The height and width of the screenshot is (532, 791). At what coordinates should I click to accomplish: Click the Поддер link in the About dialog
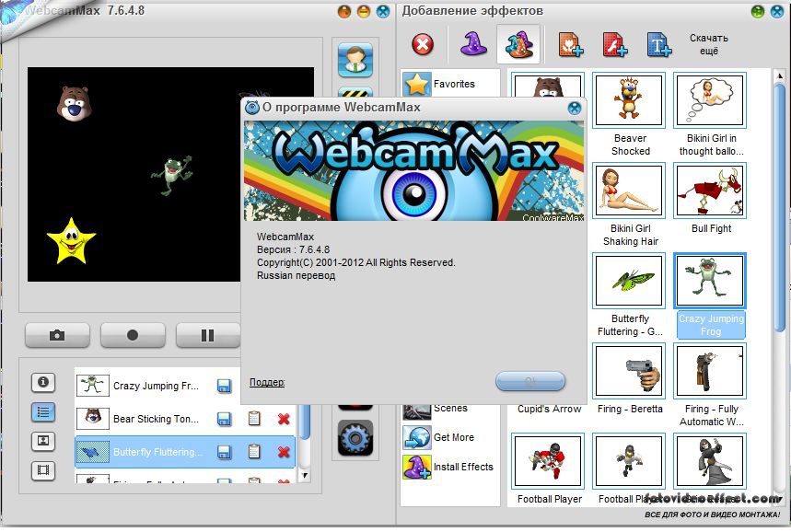267,382
